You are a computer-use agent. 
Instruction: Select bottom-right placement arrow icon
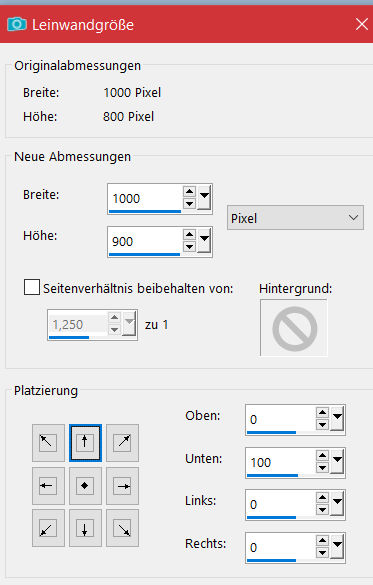click(x=122, y=528)
